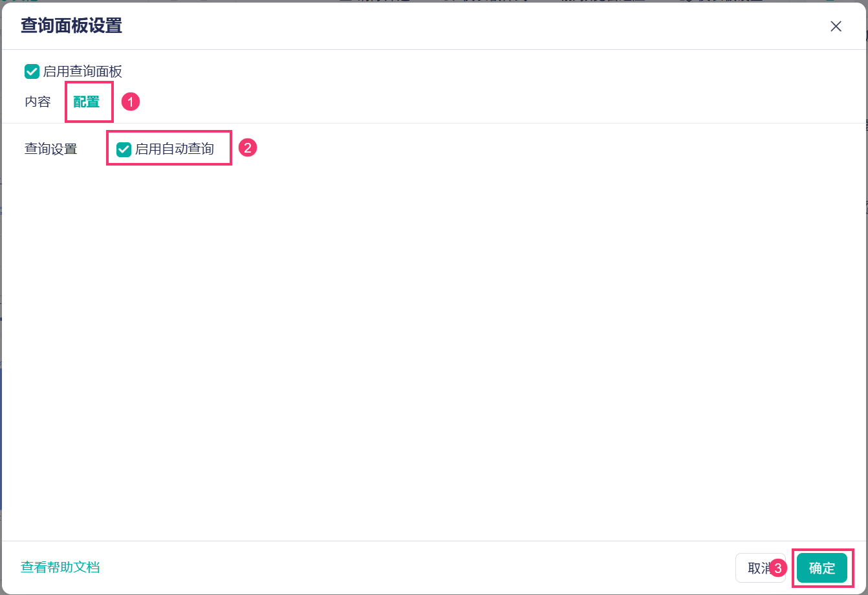Uncheck the 启用查询面板 checkbox box
Screen dimensions: 868x595
(32, 71)
